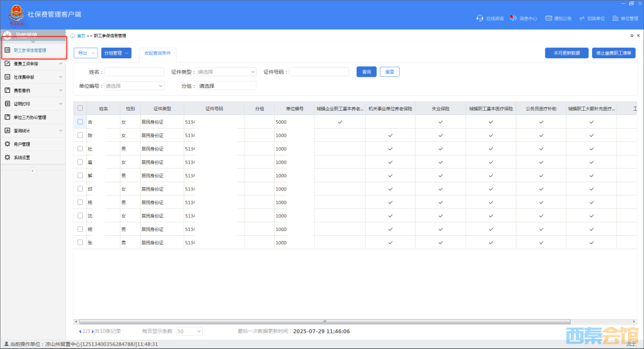Open the 每页显示条数 page size dropdown
Screen dimensions: 644x349
(190, 331)
